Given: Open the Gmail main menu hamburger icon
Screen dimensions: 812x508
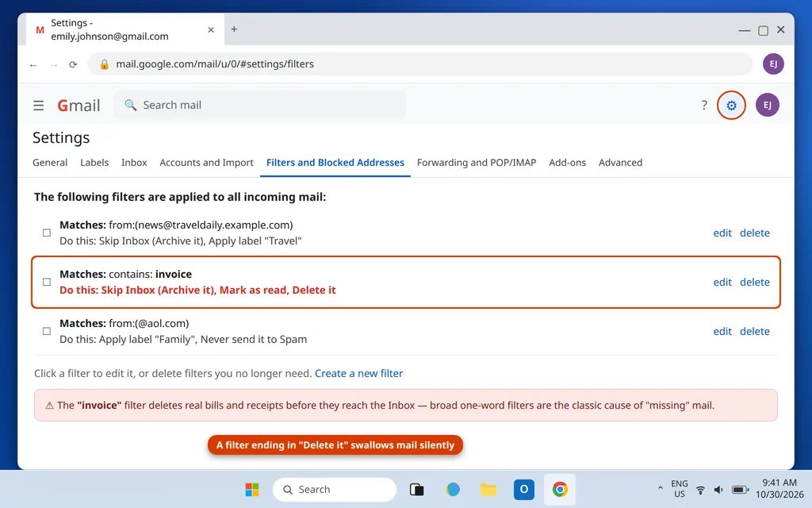Looking at the screenshot, I should (38, 106).
